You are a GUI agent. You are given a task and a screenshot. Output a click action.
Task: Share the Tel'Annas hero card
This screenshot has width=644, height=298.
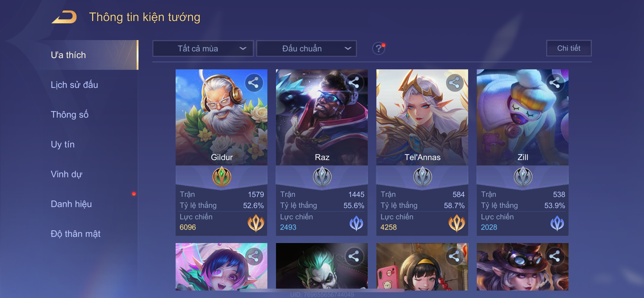pos(454,83)
